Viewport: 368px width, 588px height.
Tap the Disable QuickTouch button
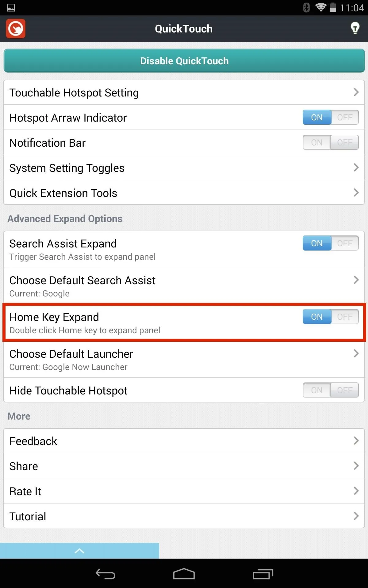pos(184,61)
